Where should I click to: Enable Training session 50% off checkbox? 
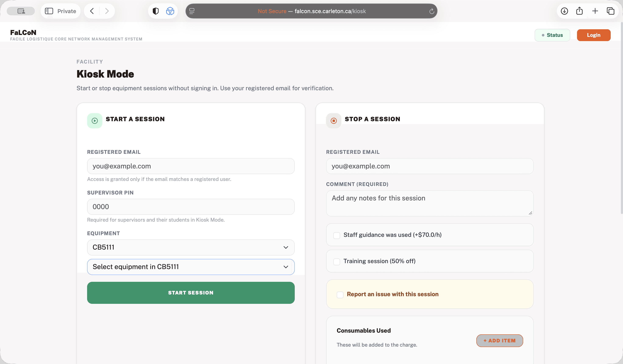(337, 262)
